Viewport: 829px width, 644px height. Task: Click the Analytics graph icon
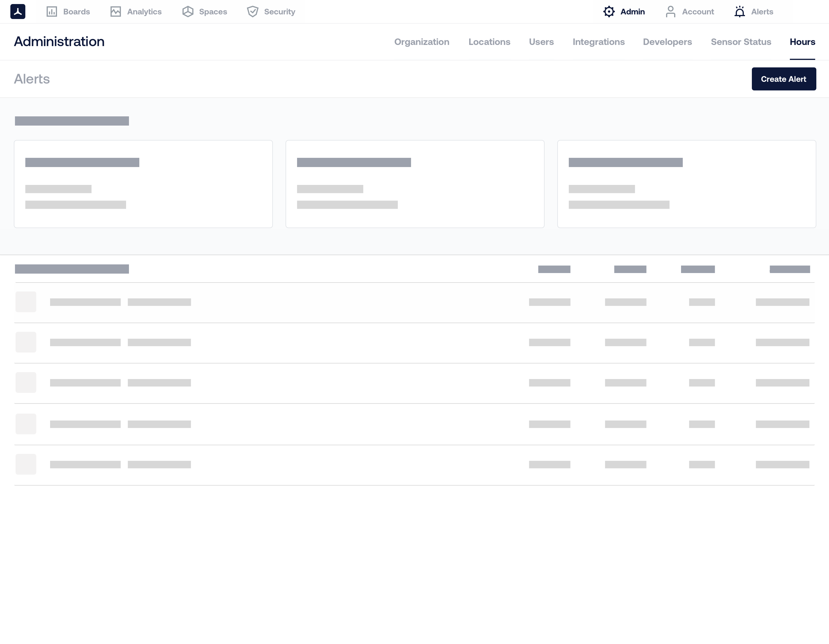[x=116, y=12]
